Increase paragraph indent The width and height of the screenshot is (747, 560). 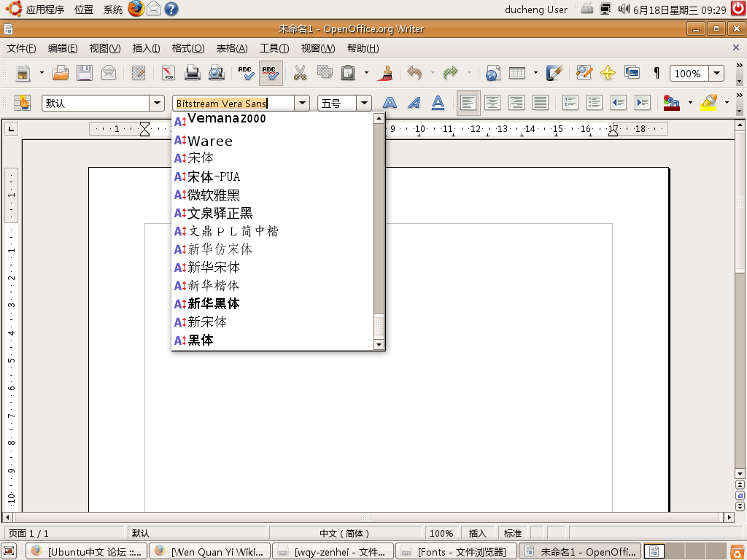coord(643,103)
